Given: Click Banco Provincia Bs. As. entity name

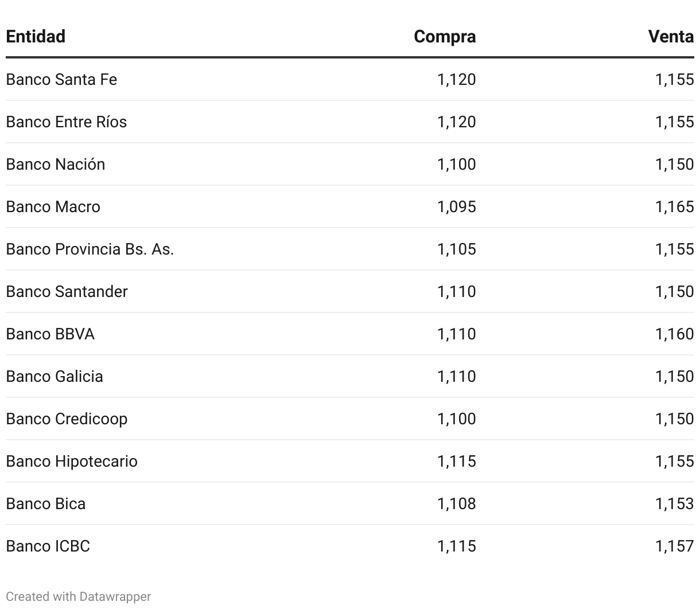Looking at the screenshot, I should [90, 249].
